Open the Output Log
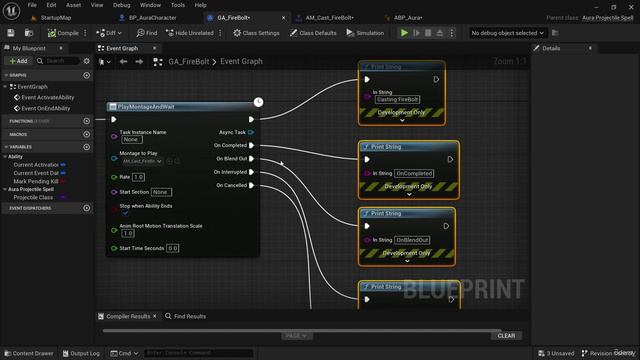 point(81,353)
